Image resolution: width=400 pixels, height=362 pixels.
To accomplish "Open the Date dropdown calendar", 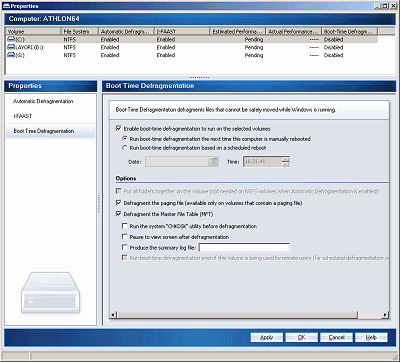I will [214, 162].
